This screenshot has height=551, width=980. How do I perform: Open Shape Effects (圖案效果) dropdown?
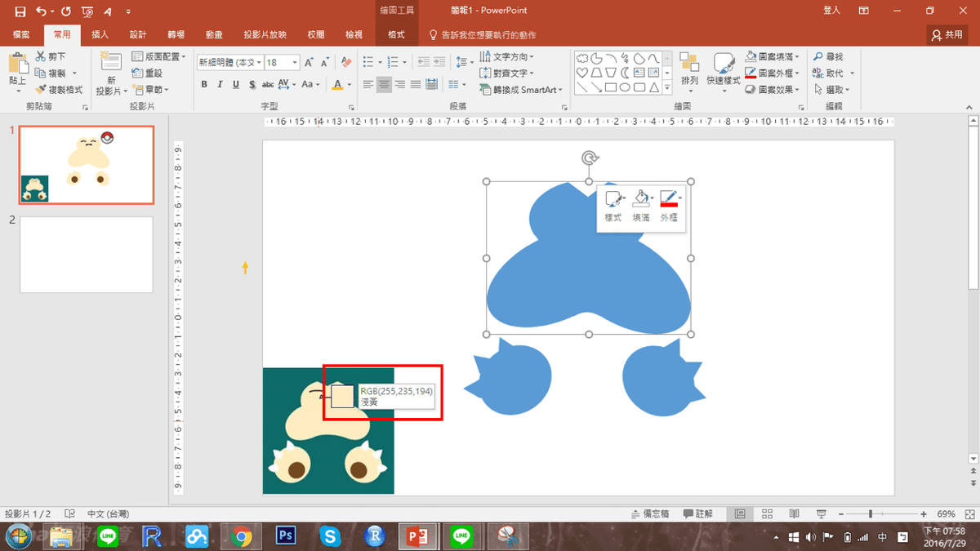click(773, 90)
